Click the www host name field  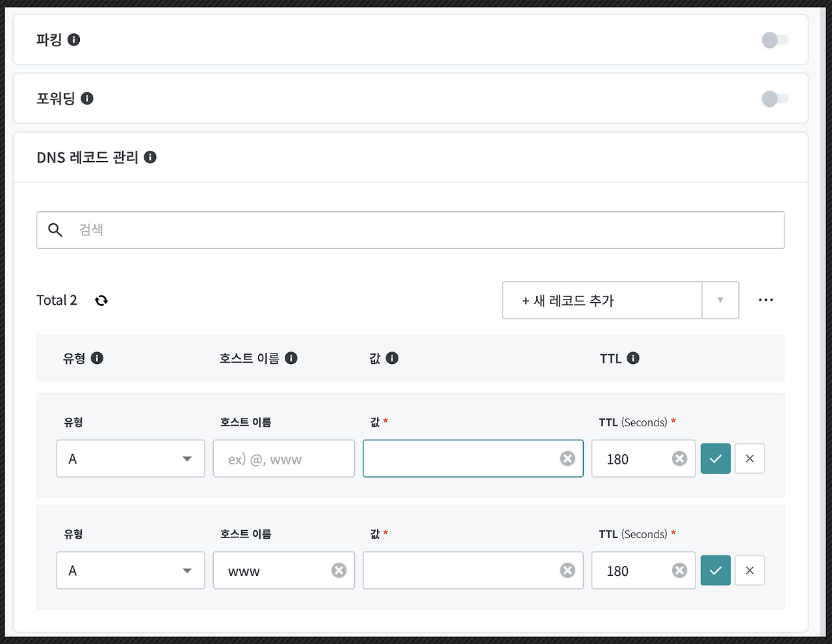pos(284,571)
